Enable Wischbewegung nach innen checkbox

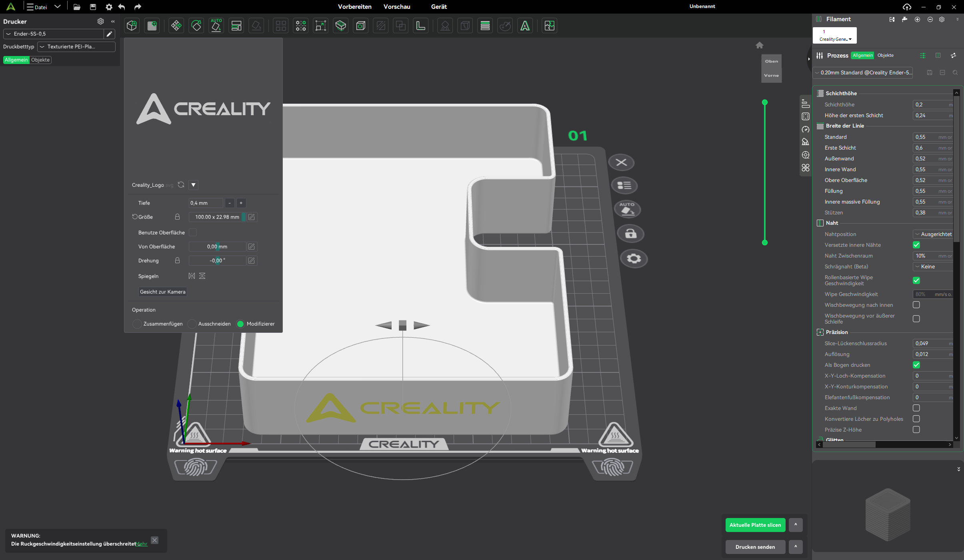[916, 305]
